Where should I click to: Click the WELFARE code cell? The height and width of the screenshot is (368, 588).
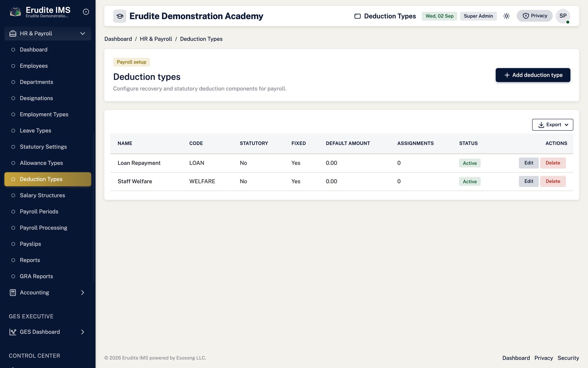202,181
